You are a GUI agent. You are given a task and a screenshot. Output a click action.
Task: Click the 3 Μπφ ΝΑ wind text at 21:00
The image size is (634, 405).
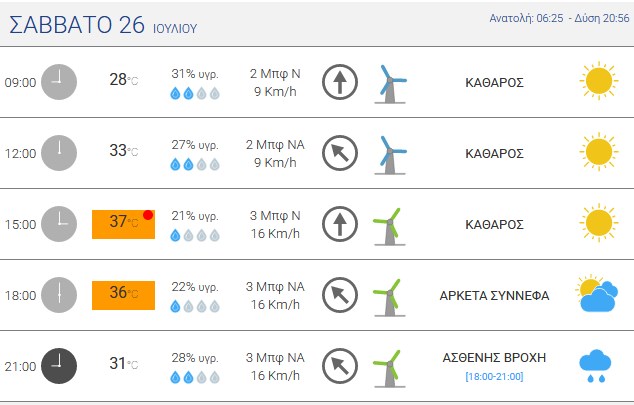275,358
